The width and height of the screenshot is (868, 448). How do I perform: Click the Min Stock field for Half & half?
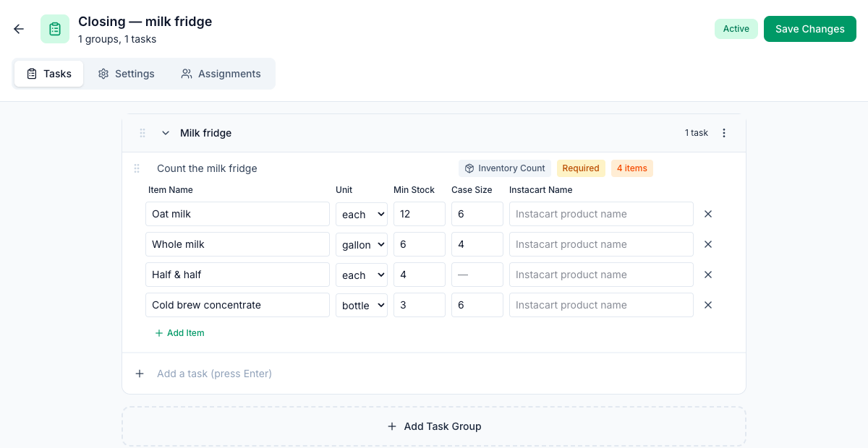[x=420, y=275]
